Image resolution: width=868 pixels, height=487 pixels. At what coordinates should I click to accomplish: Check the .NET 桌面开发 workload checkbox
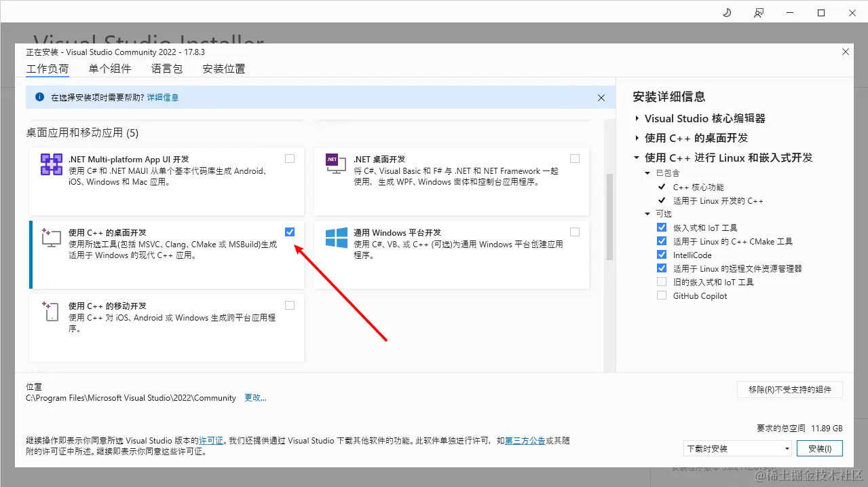[575, 159]
